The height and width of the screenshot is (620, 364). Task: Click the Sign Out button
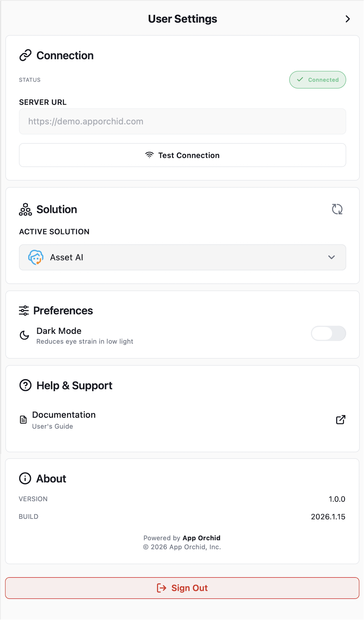click(182, 588)
